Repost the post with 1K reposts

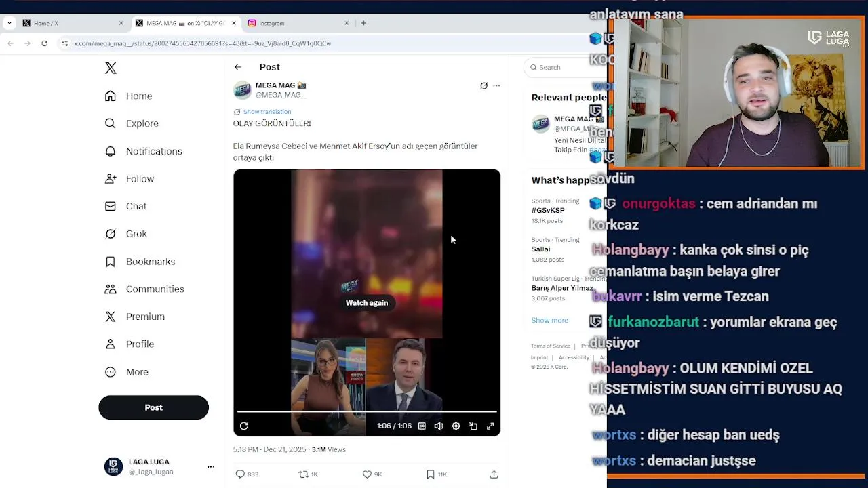[309, 474]
